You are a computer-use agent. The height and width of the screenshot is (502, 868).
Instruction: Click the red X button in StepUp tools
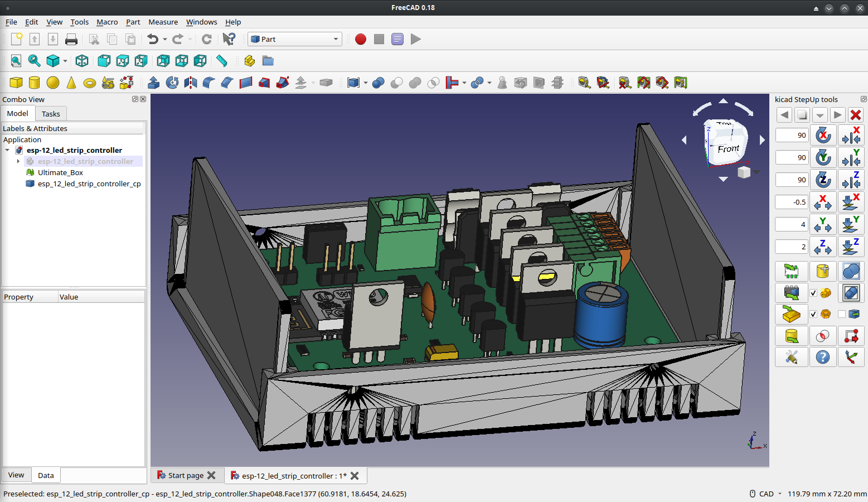pyautogui.click(x=856, y=115)
